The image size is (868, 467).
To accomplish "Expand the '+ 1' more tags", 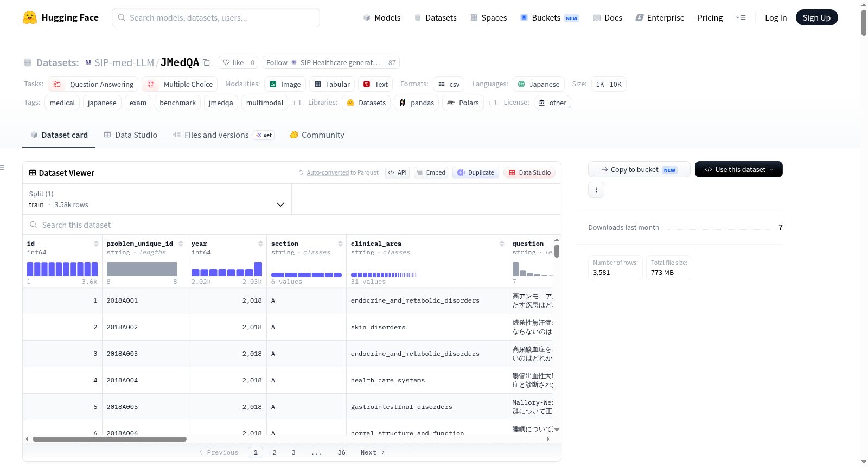I will tap(297, 103).
